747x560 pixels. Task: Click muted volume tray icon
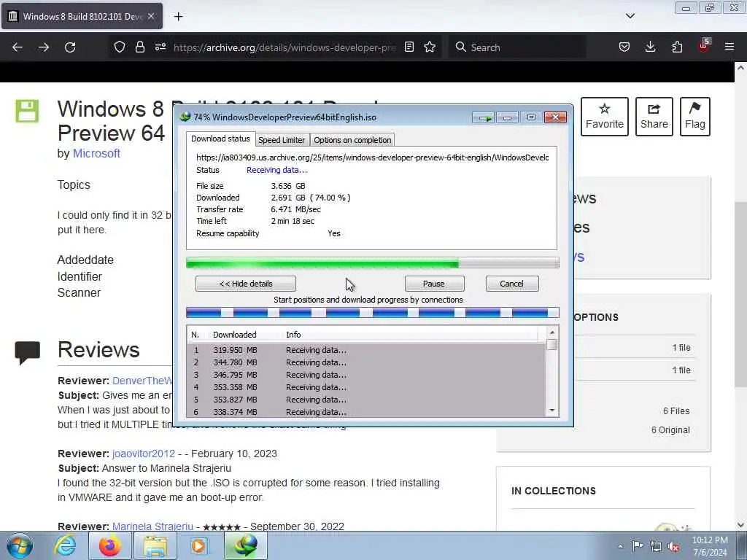tap(673, 546)
